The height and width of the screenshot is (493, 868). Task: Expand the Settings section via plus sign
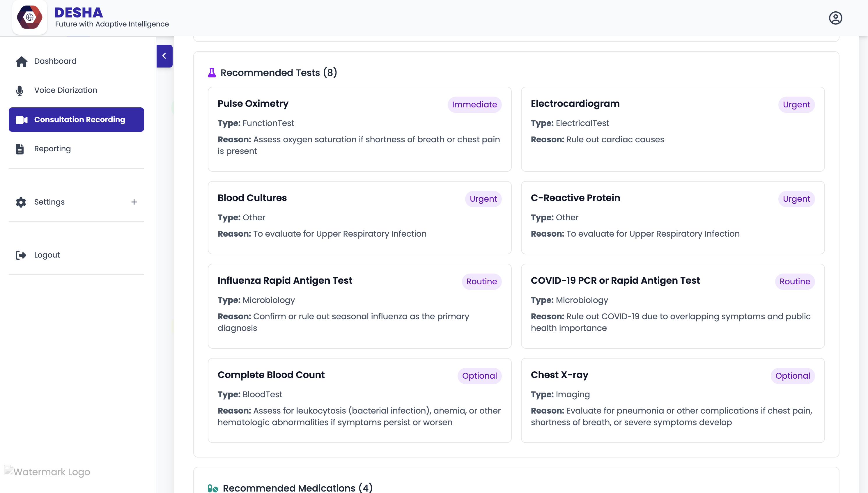pyautogui.click(x=134, y=202)
